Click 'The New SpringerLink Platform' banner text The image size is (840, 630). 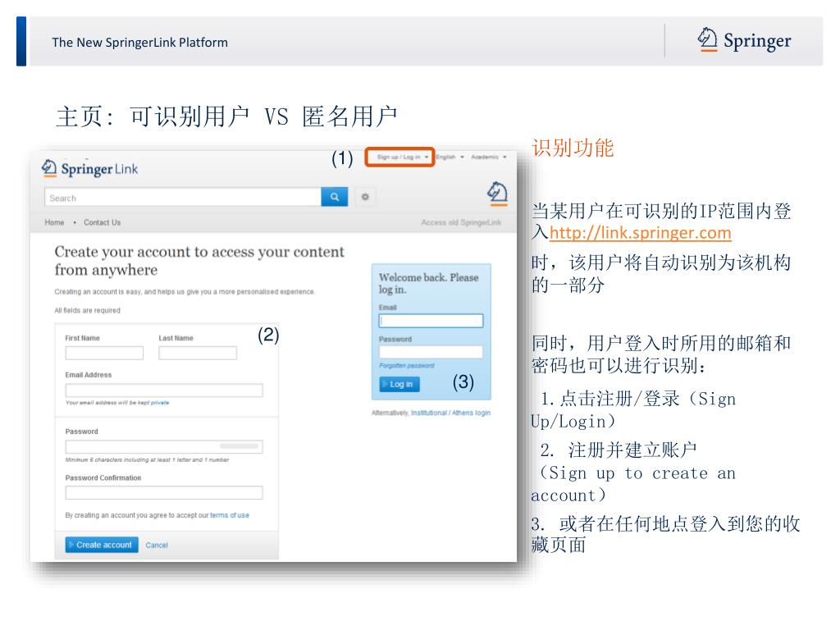click(x=139, y=43)
